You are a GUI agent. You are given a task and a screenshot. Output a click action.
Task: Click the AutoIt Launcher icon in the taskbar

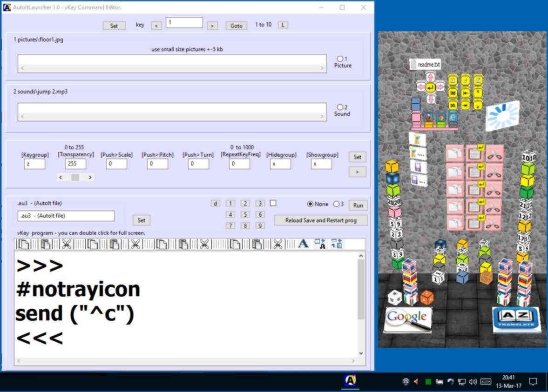(350, 380)
